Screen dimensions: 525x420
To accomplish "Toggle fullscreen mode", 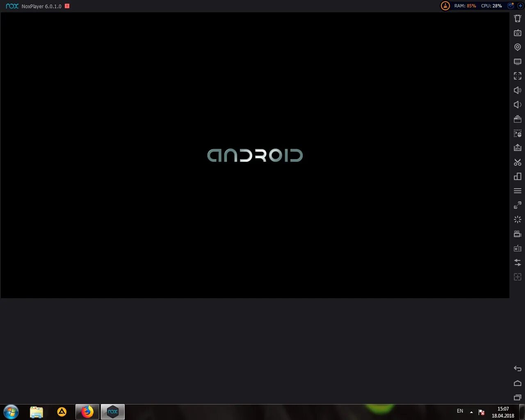I will pyautogui.click(x=518, y=76).
